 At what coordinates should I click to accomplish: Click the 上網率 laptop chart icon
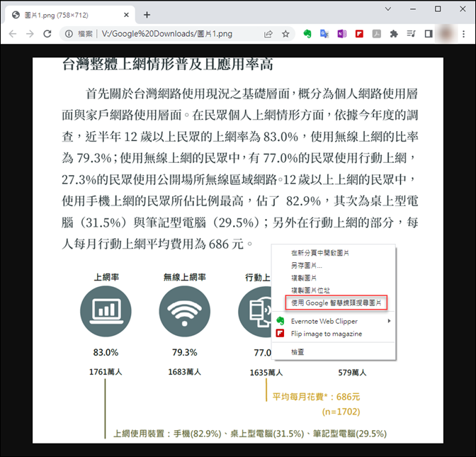click(106, 311)
